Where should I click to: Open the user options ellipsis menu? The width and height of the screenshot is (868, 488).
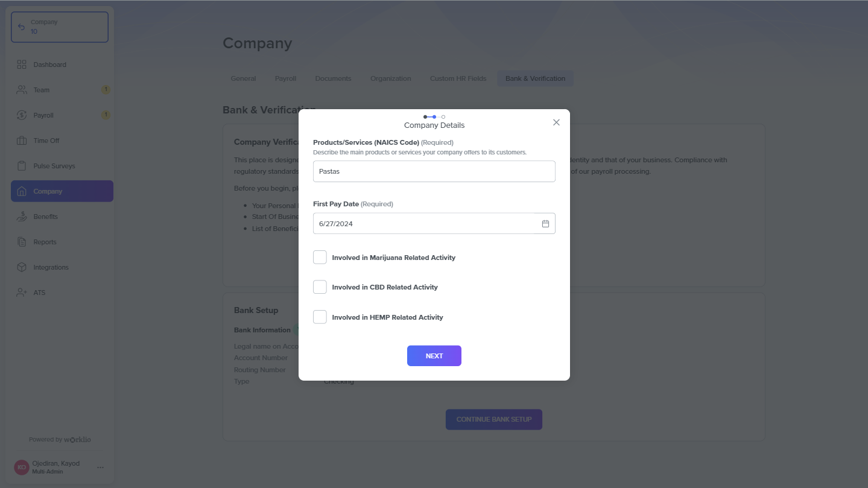click(100, 467)
